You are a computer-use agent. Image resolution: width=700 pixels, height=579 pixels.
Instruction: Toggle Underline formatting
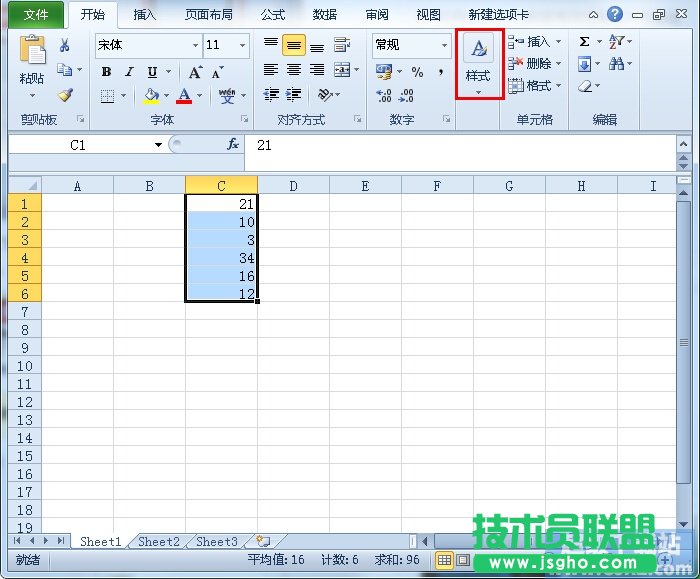point(152,72)
